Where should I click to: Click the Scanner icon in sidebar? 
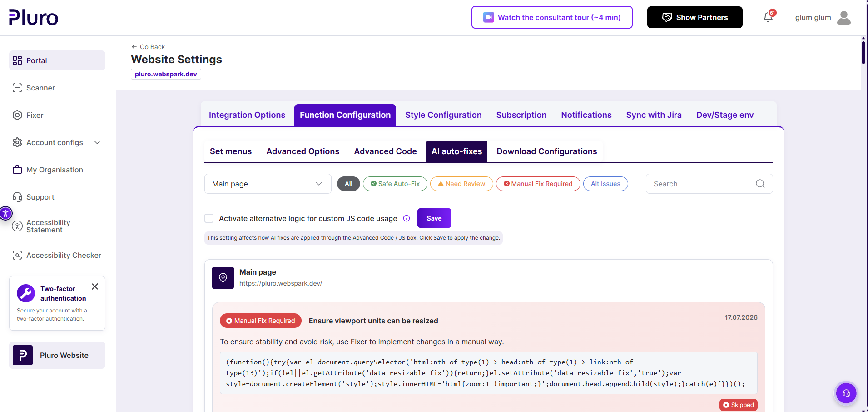pyautogui.click(x=17, y=88)
